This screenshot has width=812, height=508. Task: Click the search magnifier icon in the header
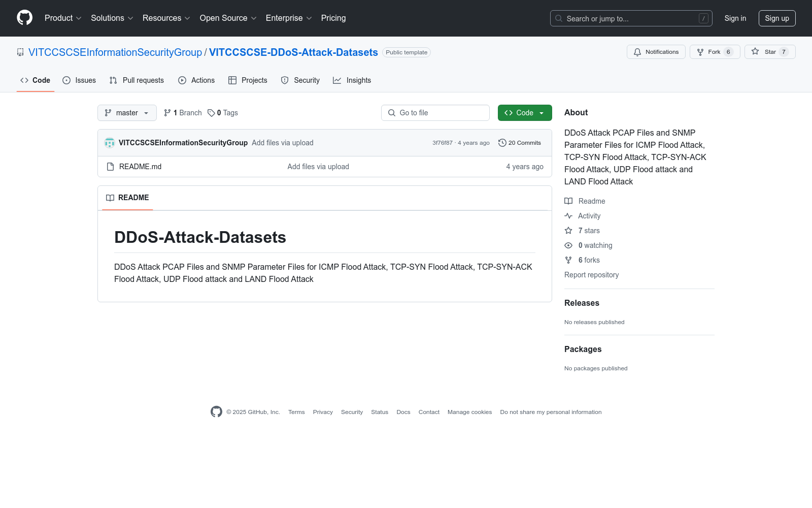point(559,18)
